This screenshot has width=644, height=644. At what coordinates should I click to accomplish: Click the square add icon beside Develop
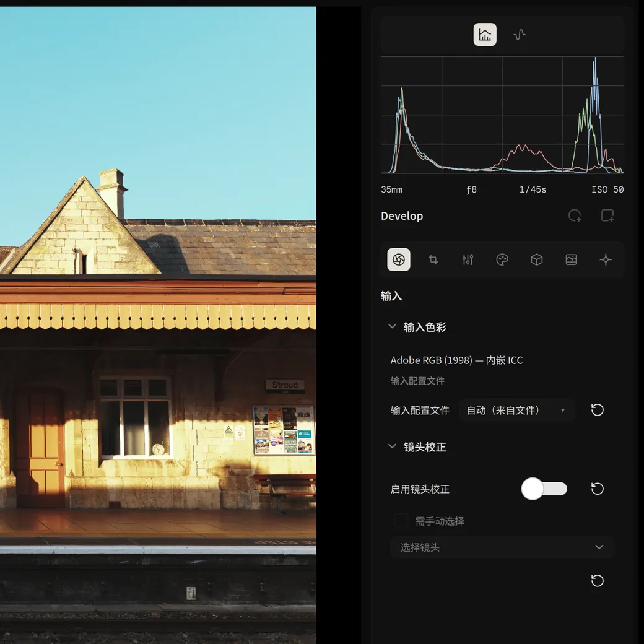pos(607,215)
